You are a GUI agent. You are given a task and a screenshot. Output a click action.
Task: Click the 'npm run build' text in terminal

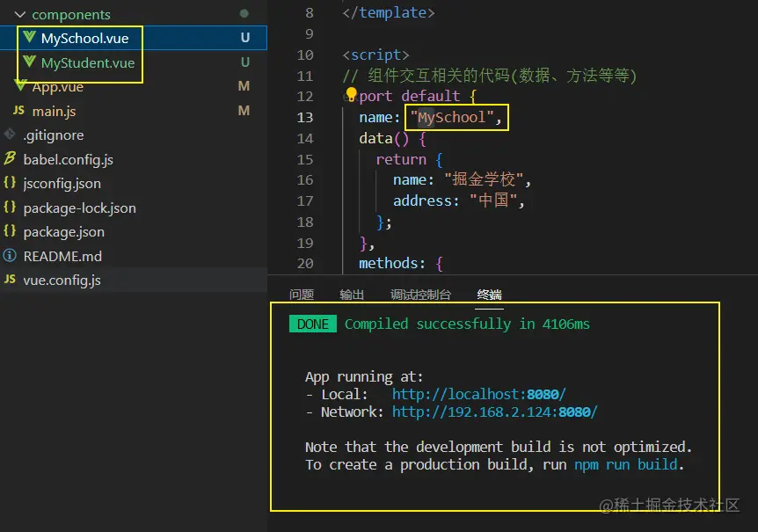tap(625, 465)
